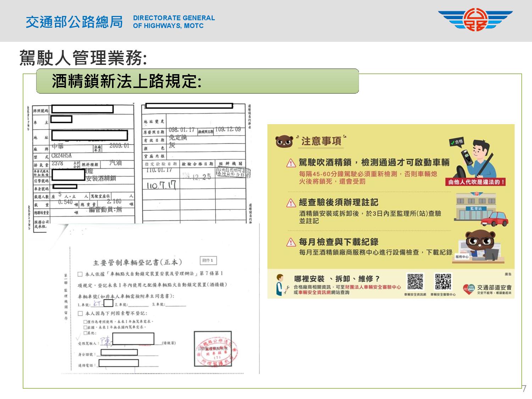Image resolution: width=532 pixels, height=399 pixels.
Task: Click the 車輛安全資訊網 QR code
Action: 415,282
